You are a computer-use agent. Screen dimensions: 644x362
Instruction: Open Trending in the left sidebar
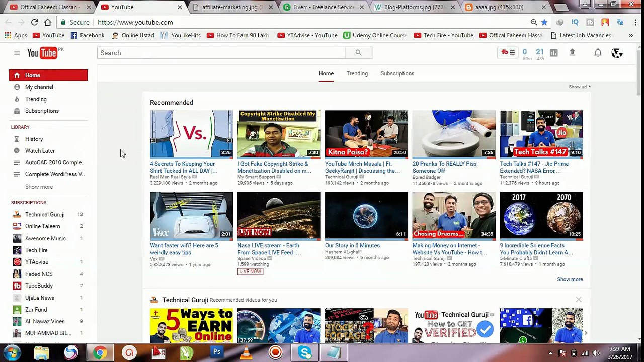36,99
